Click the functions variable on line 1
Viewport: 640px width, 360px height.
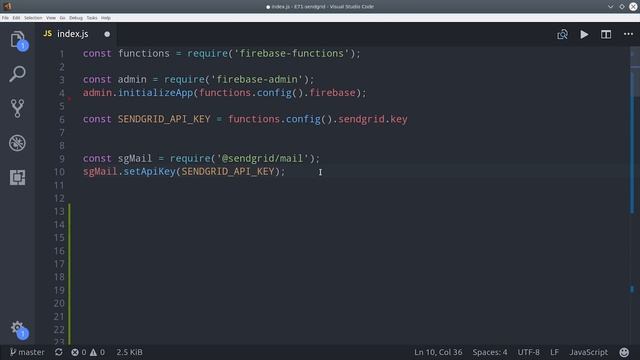click(x=144, y=53)
